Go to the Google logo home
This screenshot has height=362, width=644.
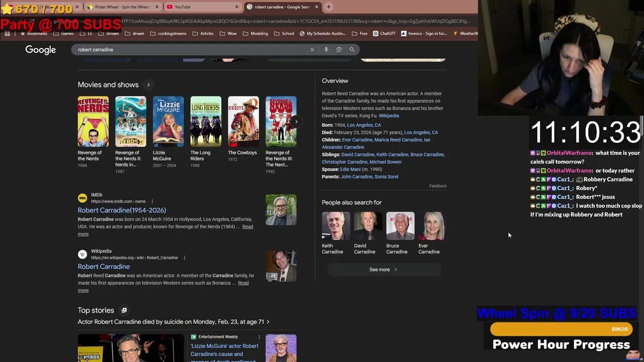(x=41, y=50)
